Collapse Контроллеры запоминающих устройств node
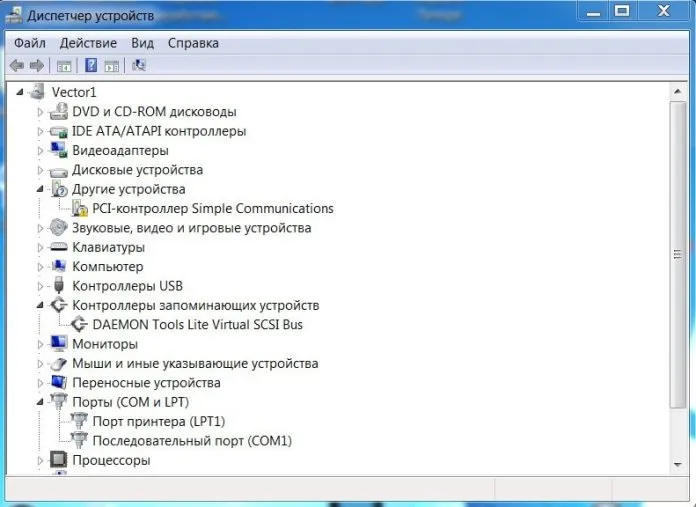Viewport: 696px width, 507px height. [40, 305]
